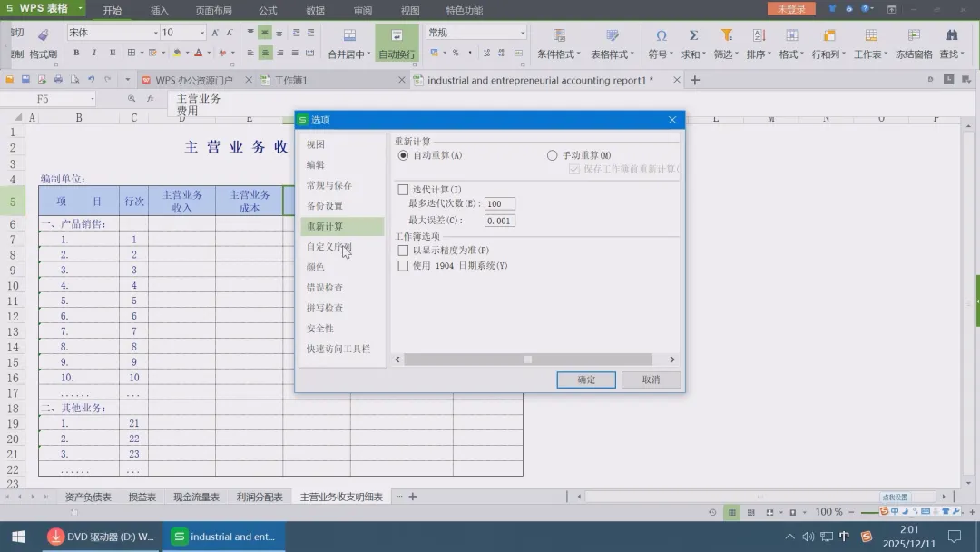The width and height of the screenshot is (980, 552).
Task: Click the 行和列 rows and columns icon
Action: [x=829, y=35]
